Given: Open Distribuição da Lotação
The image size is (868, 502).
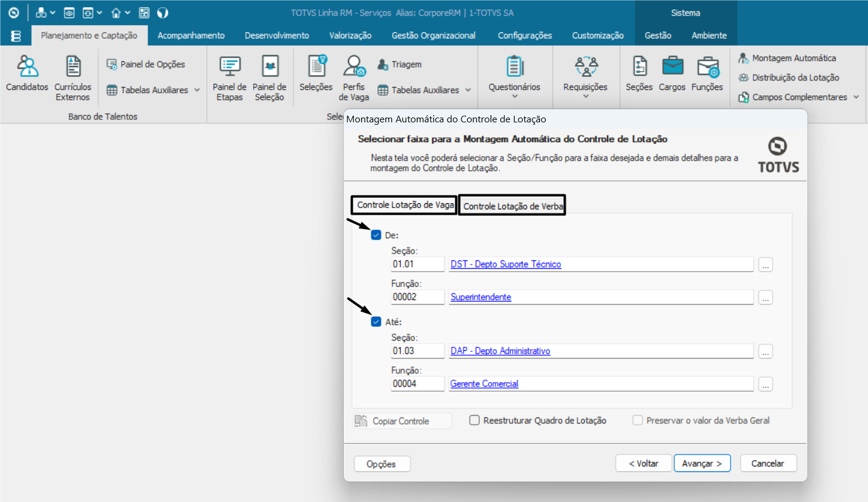Looking at the screenshot, I should click(x=789, y=77).
